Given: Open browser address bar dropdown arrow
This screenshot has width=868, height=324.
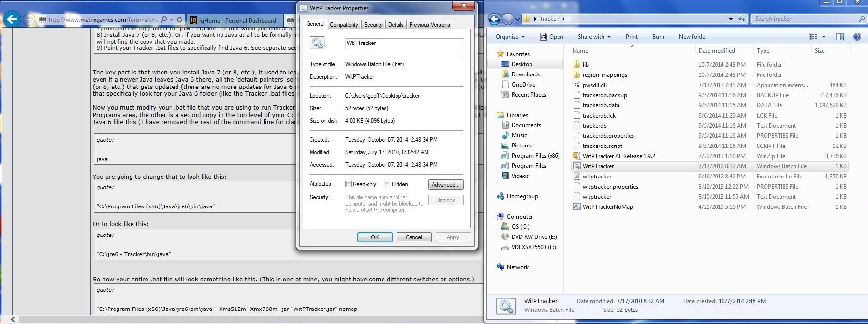Looking at the screenshot, I should pos(171,20).
